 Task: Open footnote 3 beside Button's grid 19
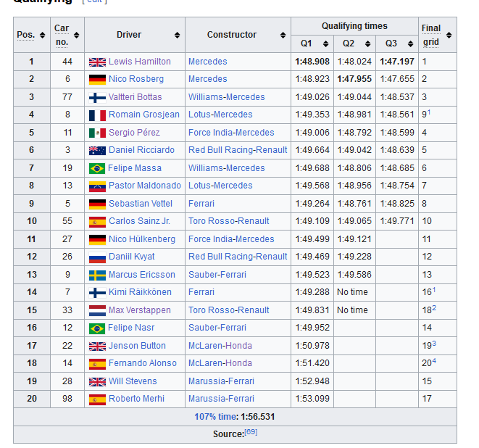tap(434, 344)
